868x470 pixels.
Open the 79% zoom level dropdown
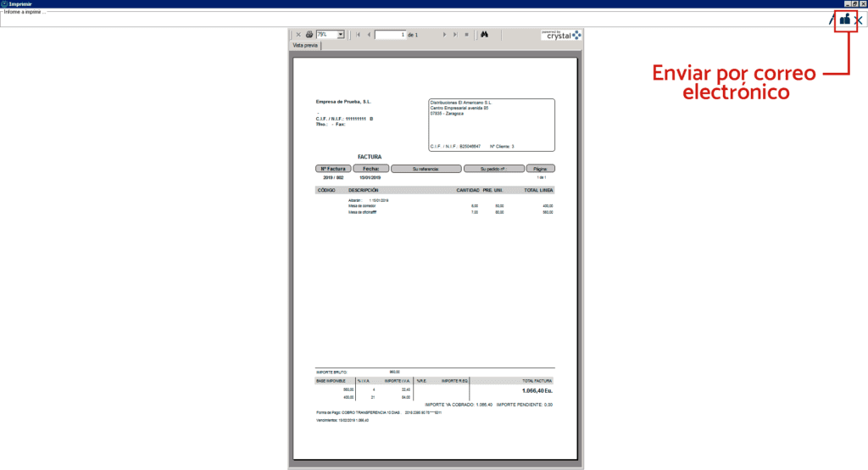point(341,35)
